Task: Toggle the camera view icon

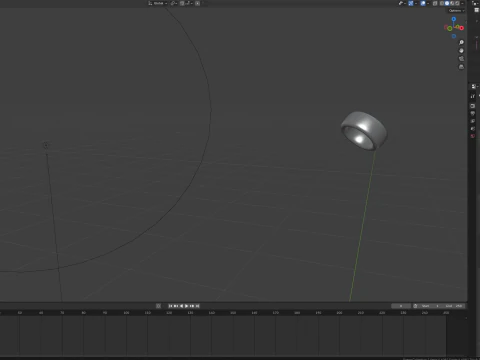Action: tap(461, 59)
